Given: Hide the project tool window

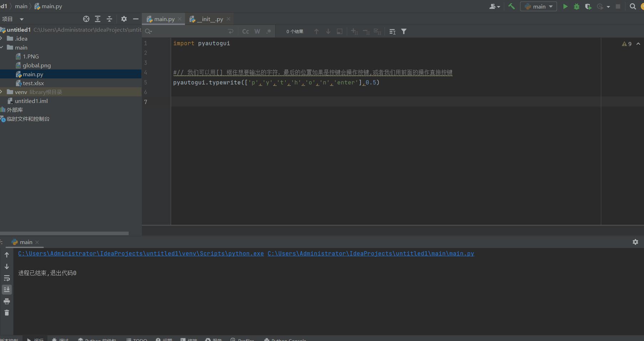Looking at the screenshot, I should 135,19.
